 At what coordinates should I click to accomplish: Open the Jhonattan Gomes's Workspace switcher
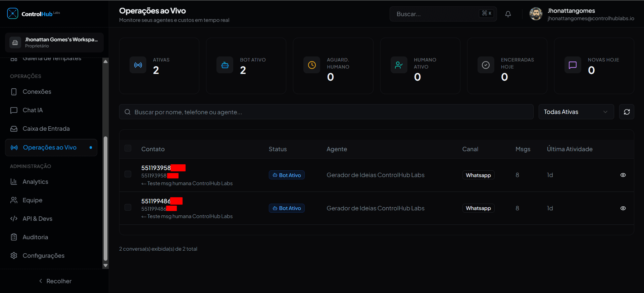point(54,42)
